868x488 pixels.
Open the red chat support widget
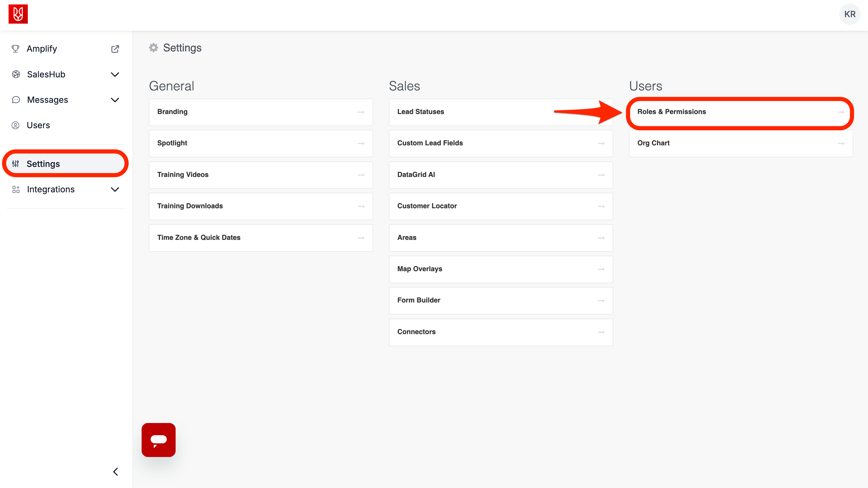(x=158, y=440)
